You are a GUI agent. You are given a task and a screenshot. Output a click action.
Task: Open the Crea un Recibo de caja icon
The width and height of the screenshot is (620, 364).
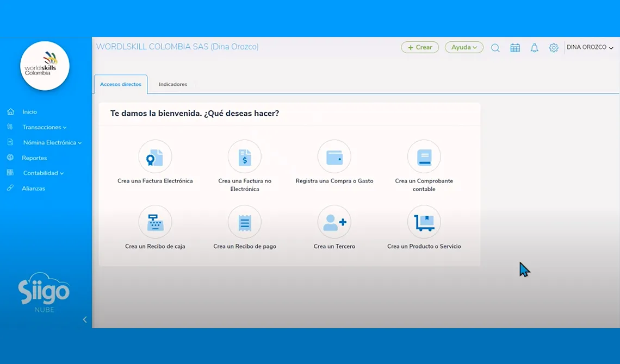pyautogui.click(x=155, y=222)
